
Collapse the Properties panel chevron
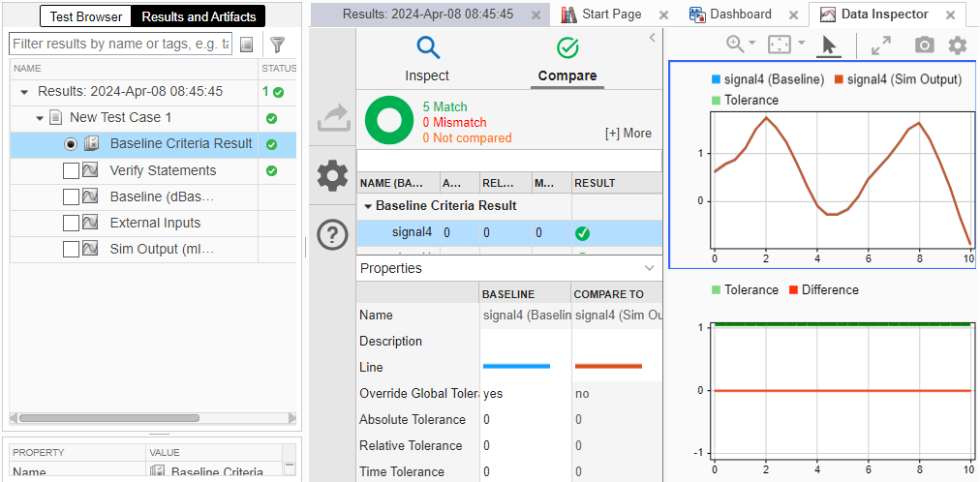tap(650, 268)
